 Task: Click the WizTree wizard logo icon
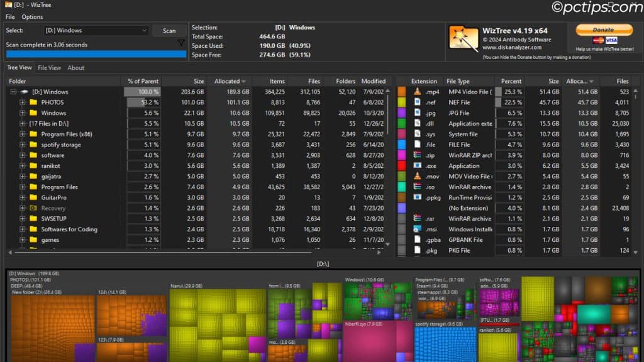pyautogui.click(x=464, y=39)
